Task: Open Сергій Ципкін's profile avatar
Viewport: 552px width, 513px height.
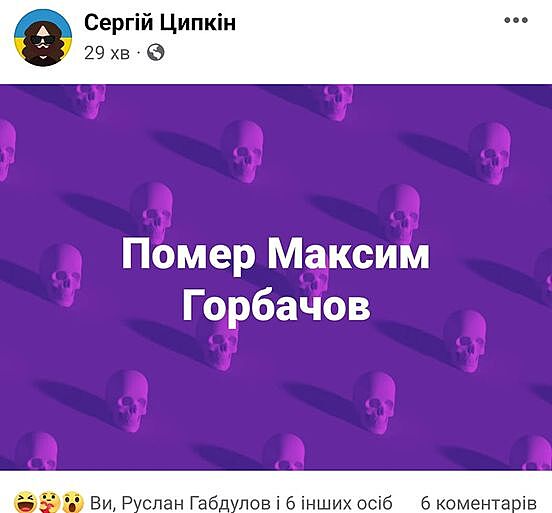Action: (43, 38)
